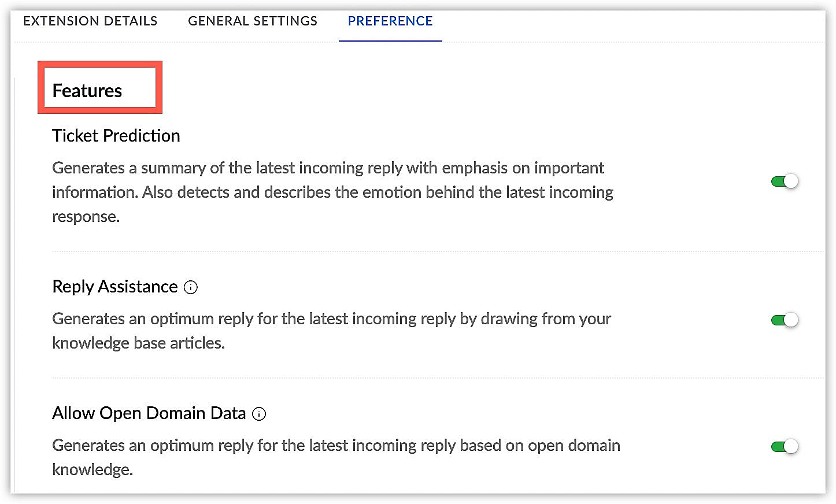Toggle Allow Open Domain Data off
Screen dimensions: 836x504
[x=785, y=446]
